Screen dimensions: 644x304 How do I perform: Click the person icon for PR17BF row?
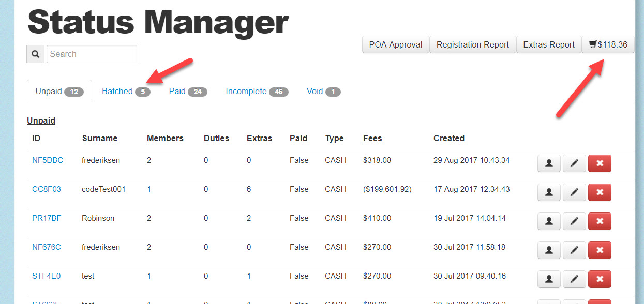tap(549, 221)
